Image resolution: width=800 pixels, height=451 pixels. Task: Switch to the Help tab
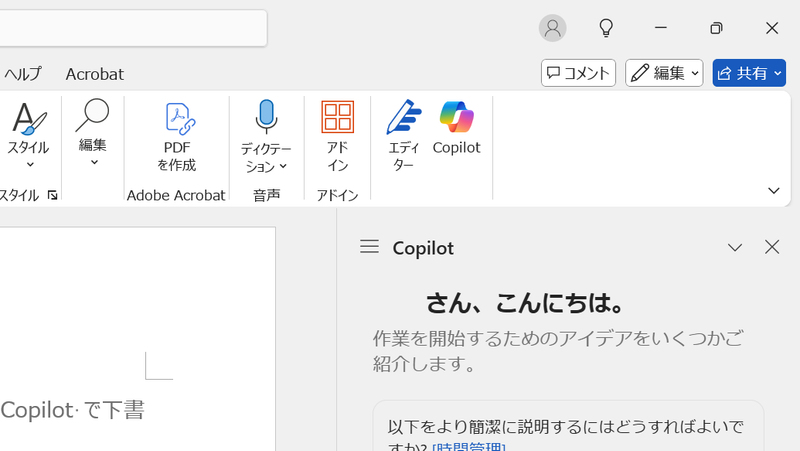(23, 74)
